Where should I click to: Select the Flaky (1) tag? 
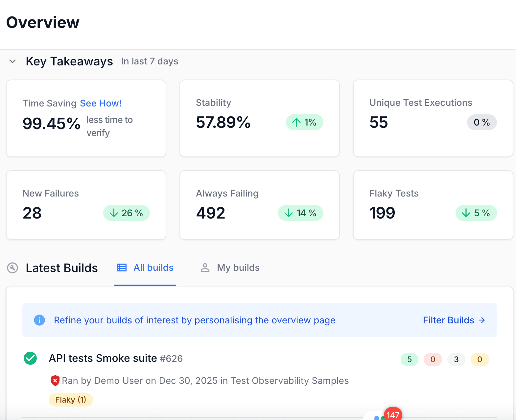click(71, 400)
